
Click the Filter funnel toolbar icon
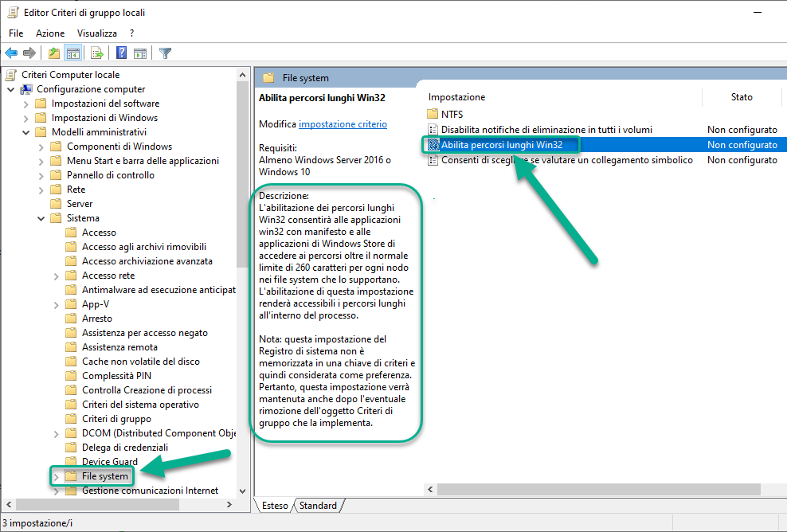(x=165, y=53)
